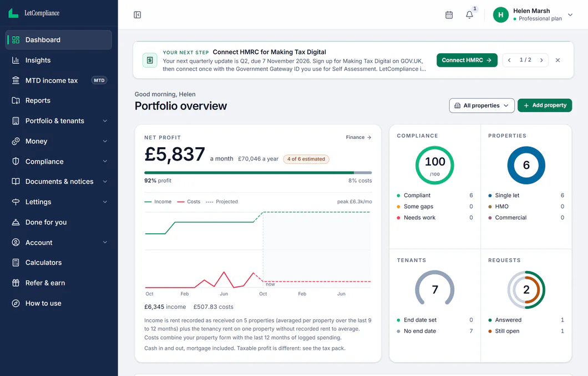Click the Tenants 7 gauge
The height and width of the screenshot is (376, 588).
click(435, 288)
